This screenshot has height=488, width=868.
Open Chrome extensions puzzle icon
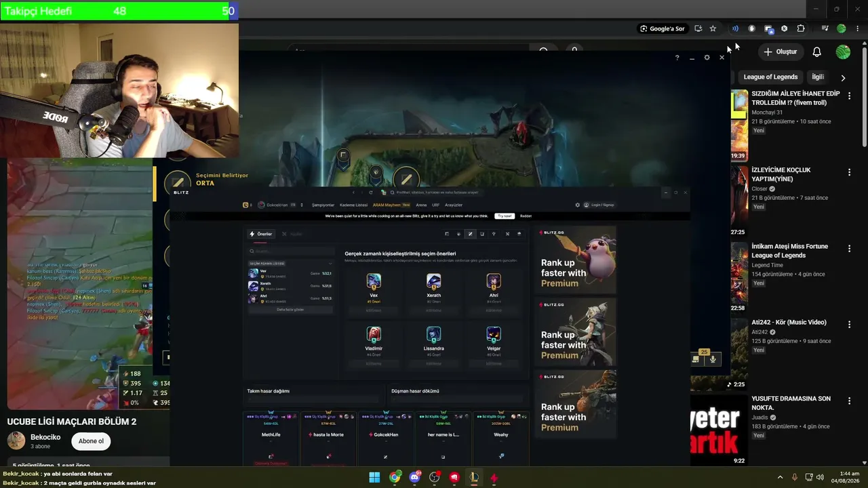click(x=801, y=28)
